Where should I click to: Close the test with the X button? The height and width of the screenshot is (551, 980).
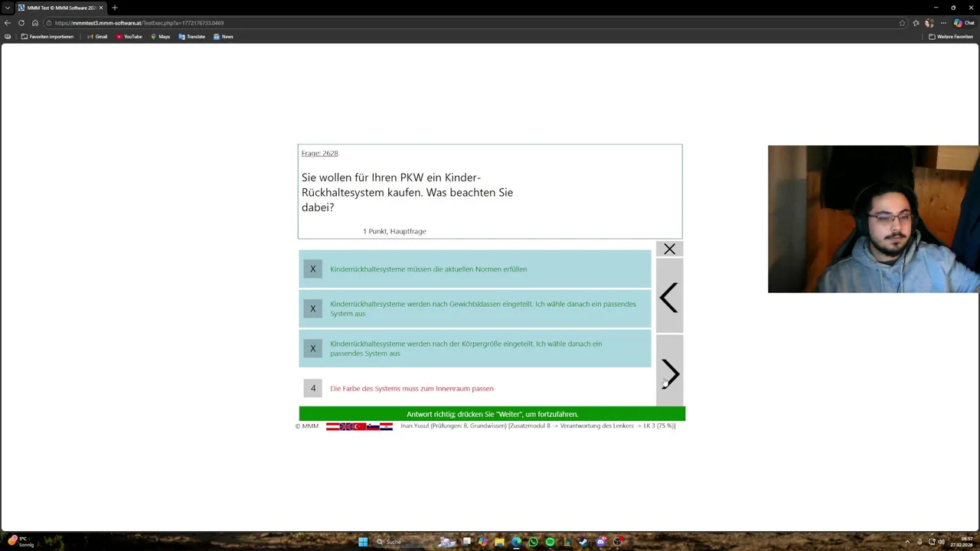coord(669,249)
